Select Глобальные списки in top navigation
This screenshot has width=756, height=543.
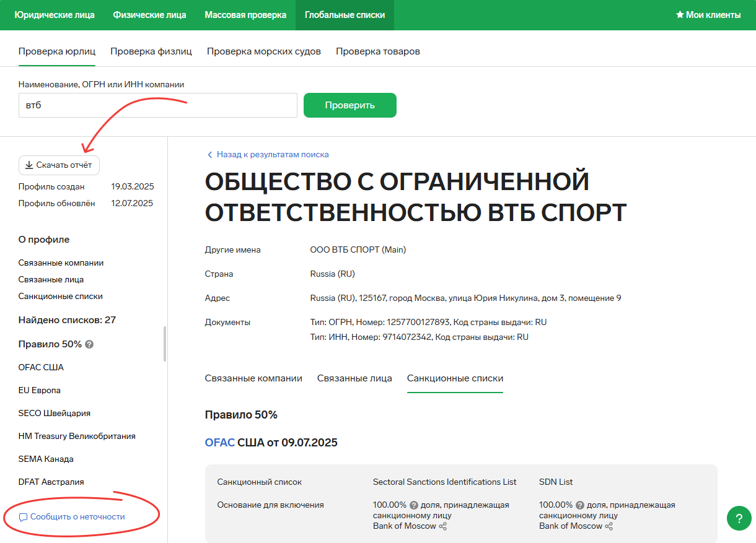coord(345,15)
